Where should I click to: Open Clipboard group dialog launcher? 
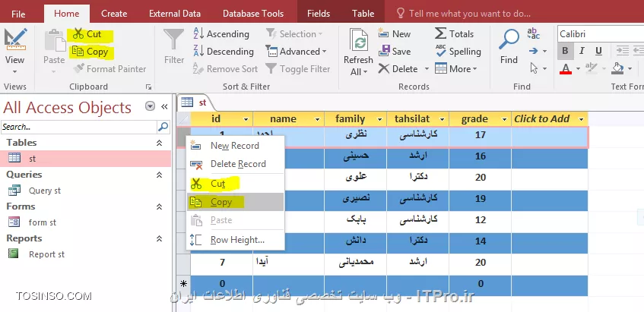pyautogui.click(x=148, y=87)
